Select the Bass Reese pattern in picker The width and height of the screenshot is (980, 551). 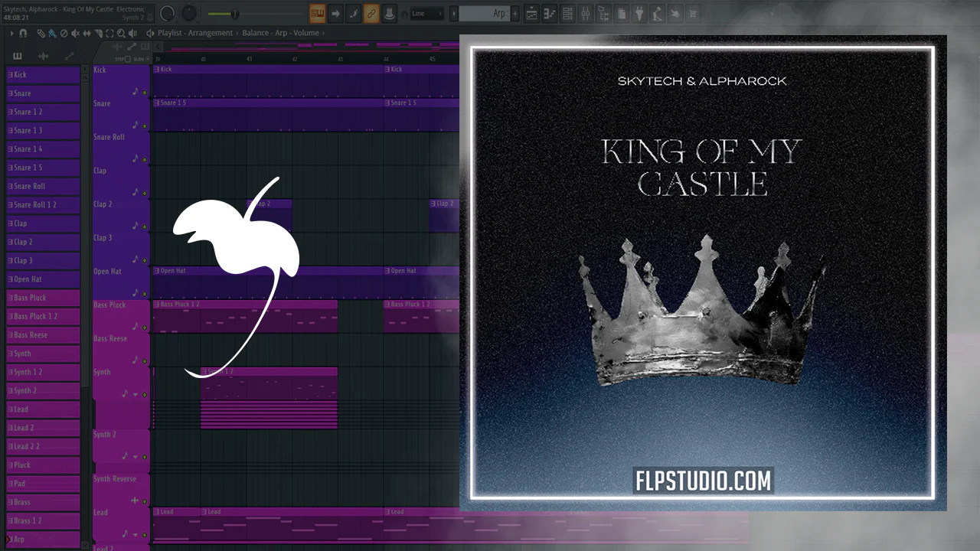[43, 334]
